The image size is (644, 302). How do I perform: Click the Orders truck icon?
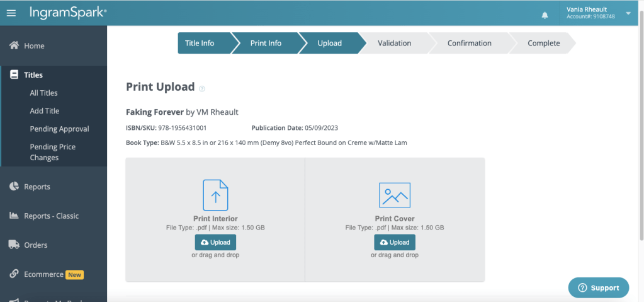[14, 245]
